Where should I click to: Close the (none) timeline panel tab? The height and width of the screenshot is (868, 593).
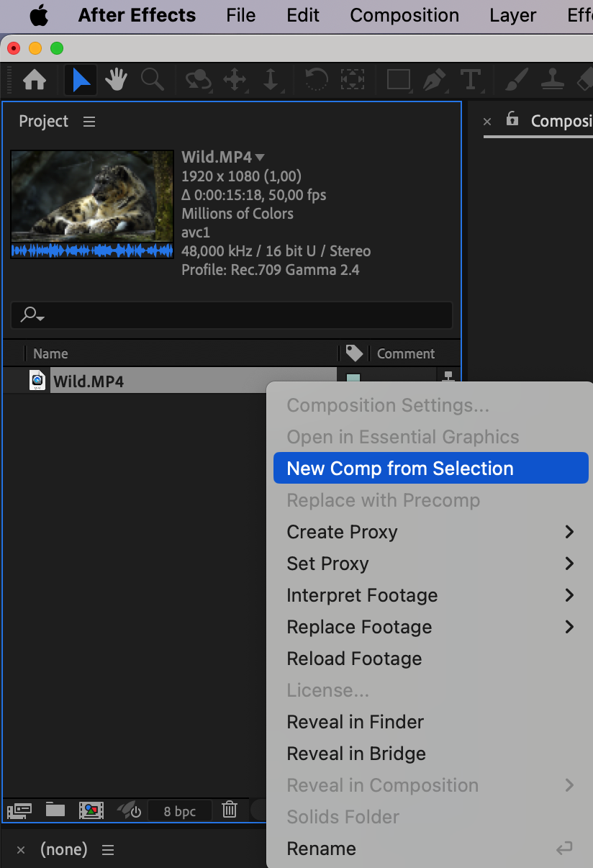[x=21, y=850]
